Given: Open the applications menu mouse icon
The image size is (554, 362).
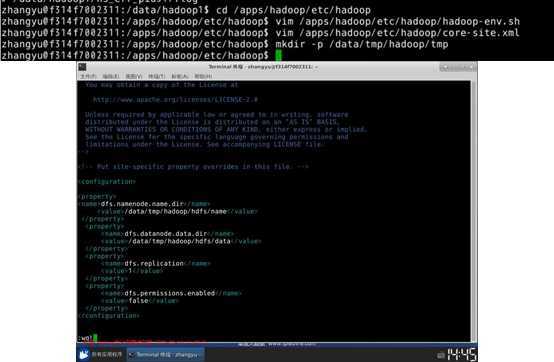Looking at the screenshot, I should 84,354.
